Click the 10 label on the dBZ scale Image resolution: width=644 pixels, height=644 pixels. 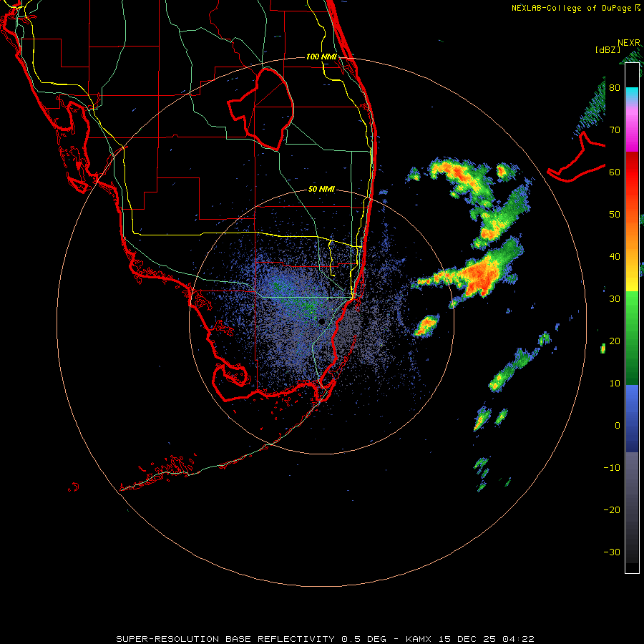(615, 384)
